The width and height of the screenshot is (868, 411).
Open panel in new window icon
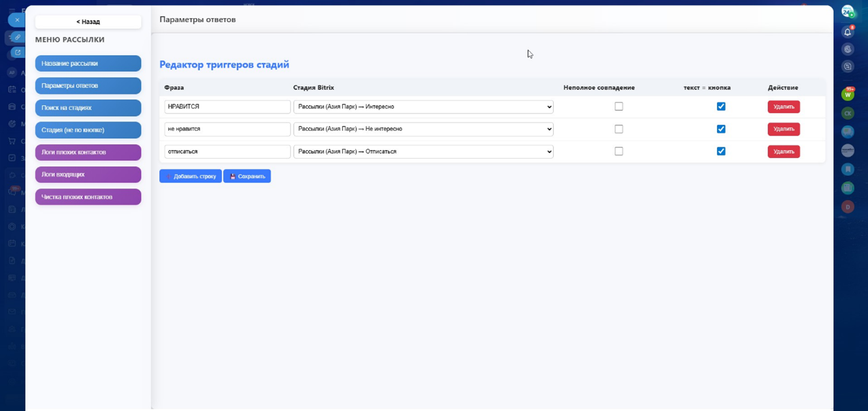pos(18,53)
